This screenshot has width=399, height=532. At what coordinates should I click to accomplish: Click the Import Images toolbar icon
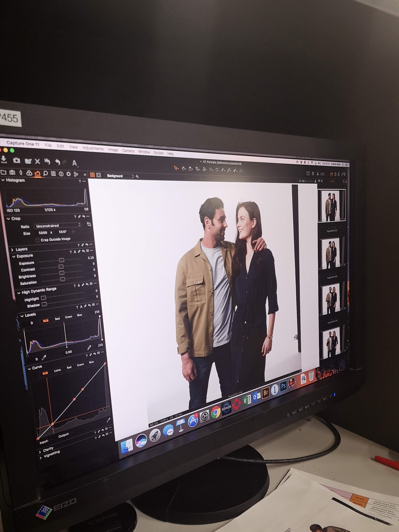pos(4,159)
